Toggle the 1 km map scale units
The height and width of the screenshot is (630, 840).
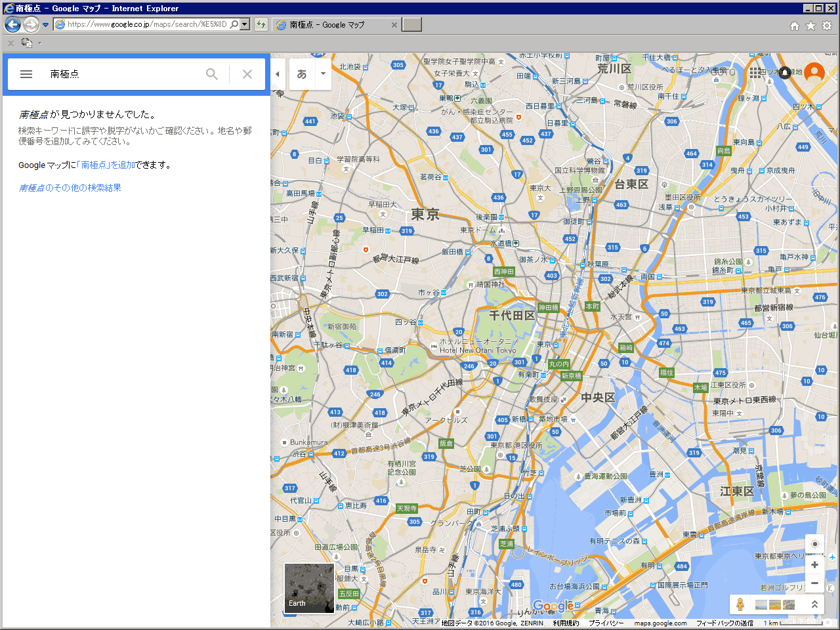792,623
